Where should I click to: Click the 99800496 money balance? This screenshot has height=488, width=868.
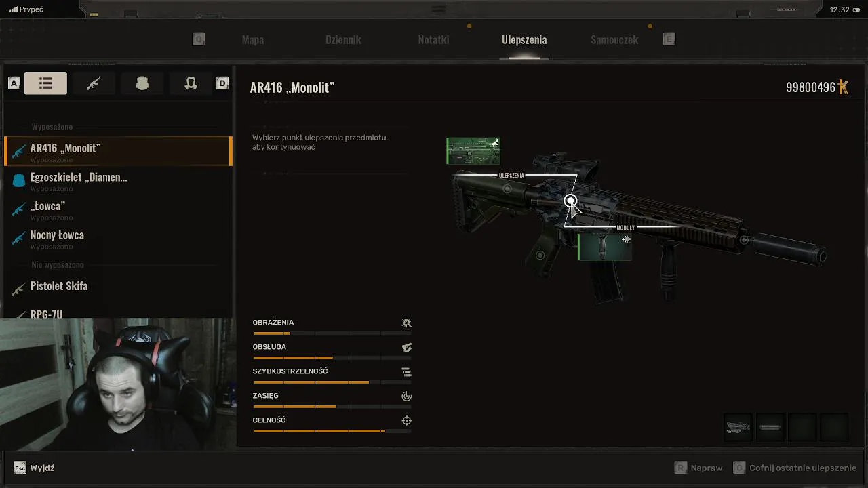point(810,87)
